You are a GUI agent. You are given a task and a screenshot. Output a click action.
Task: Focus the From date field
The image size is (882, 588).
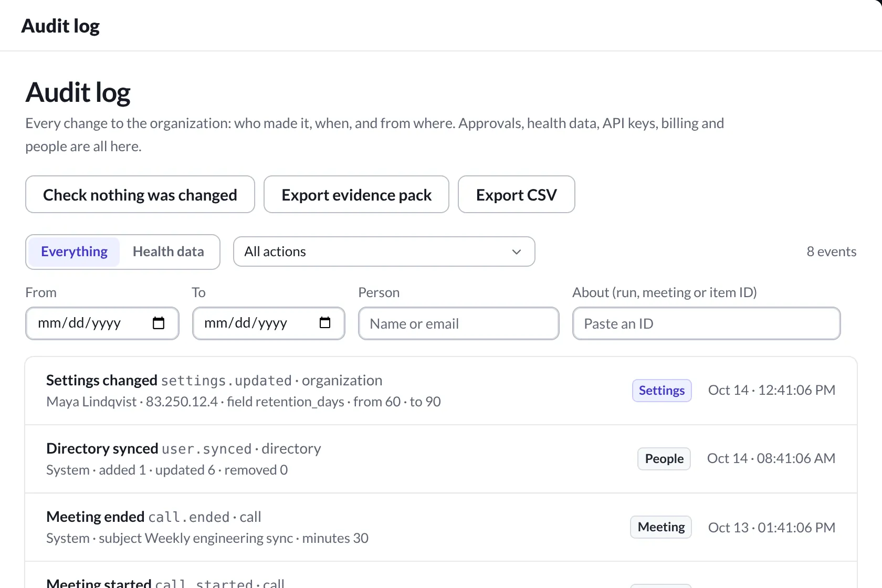point(102,323)
